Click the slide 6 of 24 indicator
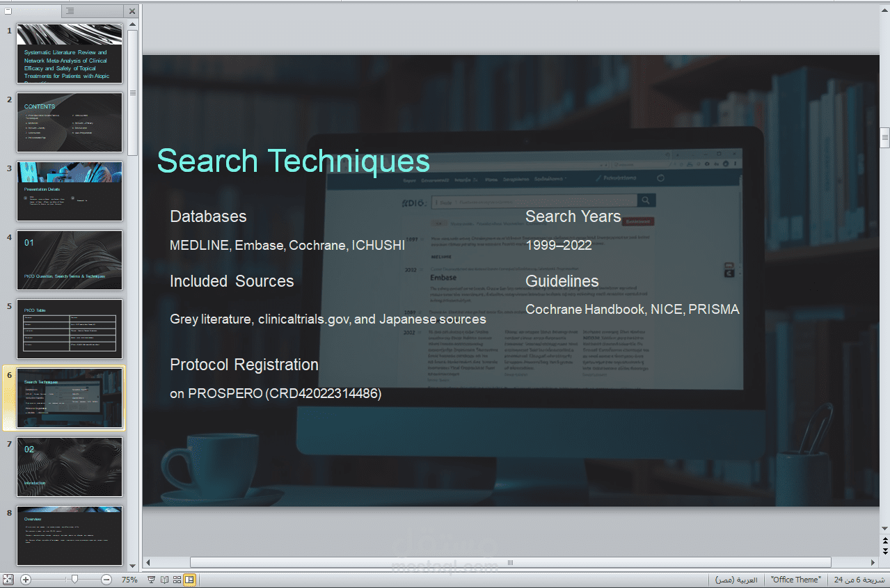The width and height of the screenshot is (890, 588). pos(859,580)
